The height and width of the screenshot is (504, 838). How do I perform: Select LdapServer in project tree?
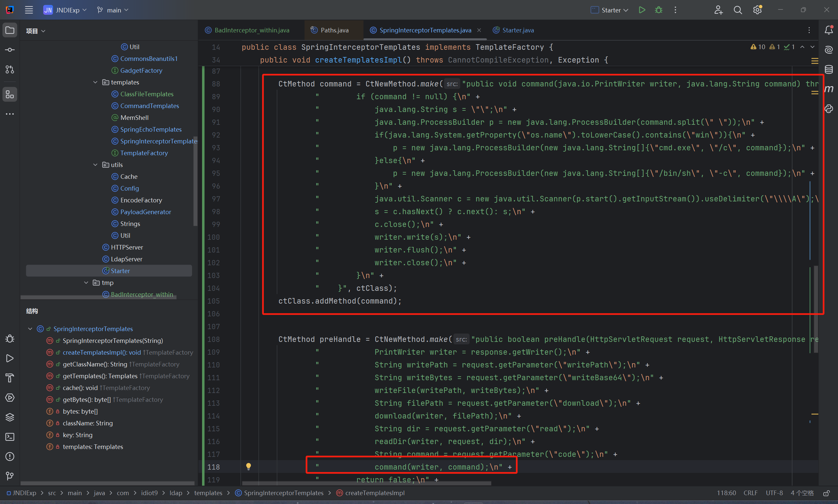126,259
